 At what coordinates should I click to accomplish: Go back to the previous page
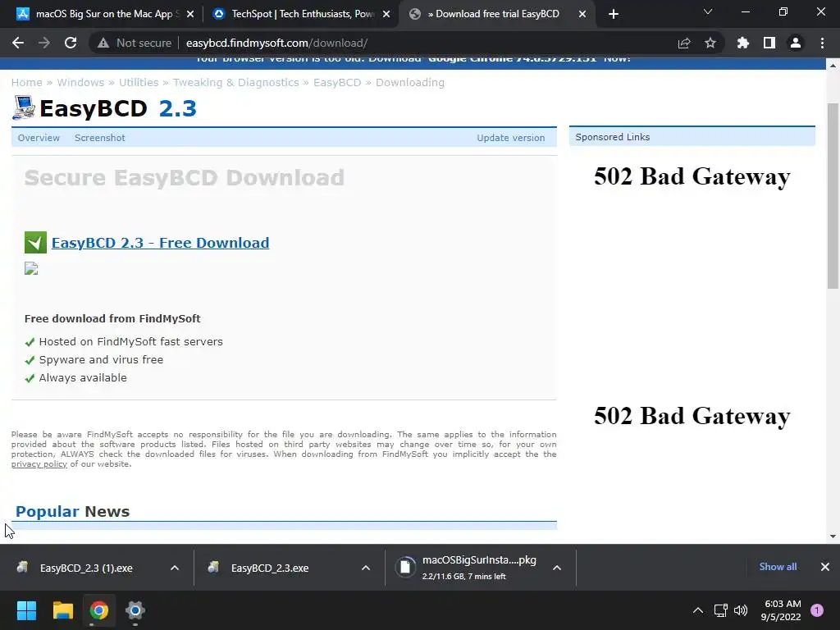(x=18, y=43)
